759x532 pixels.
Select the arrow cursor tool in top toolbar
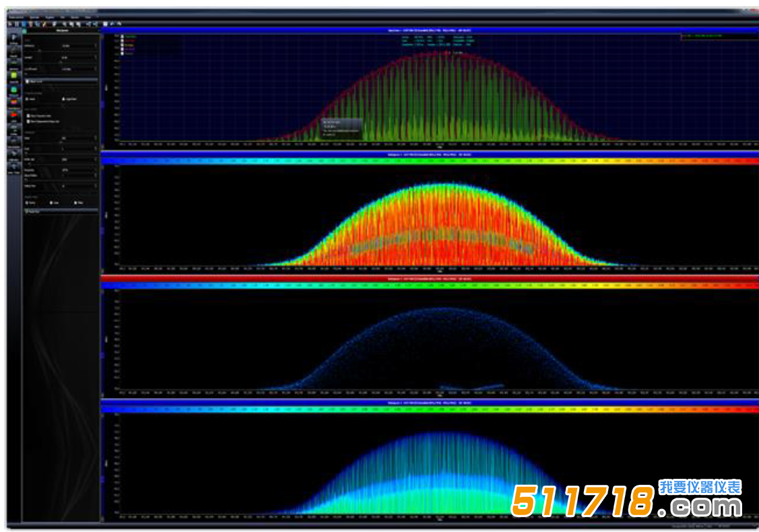11,24
